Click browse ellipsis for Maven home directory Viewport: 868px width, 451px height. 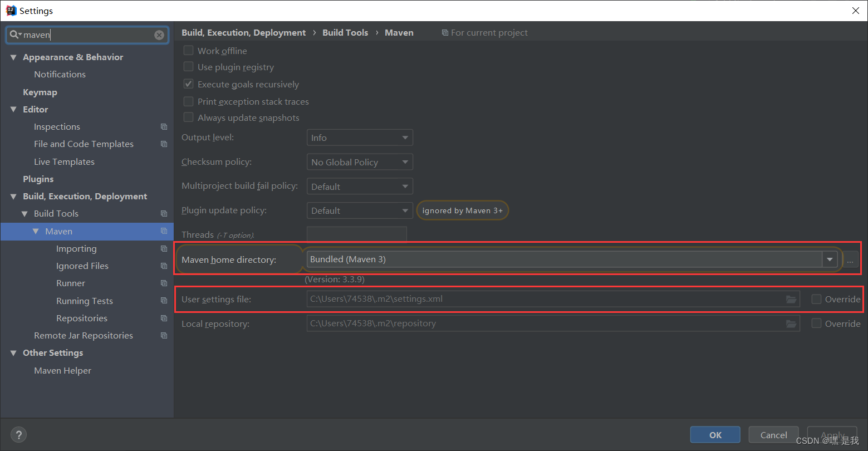(x=850, y=259)
